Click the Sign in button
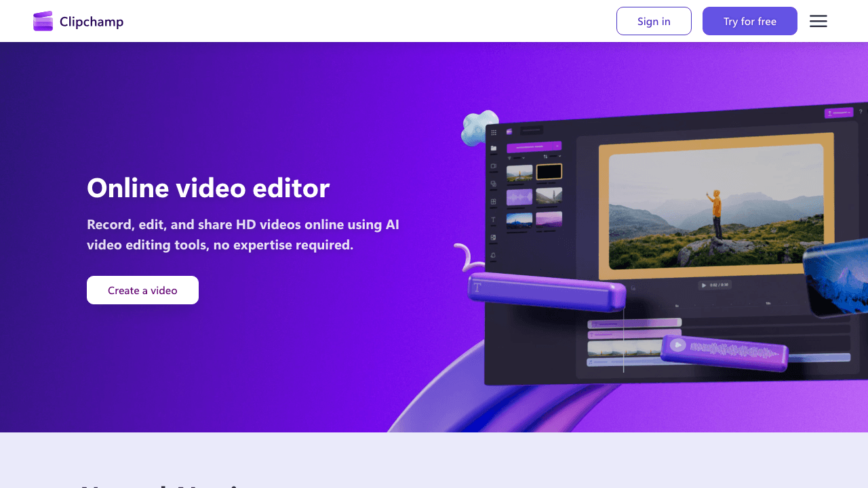 [x=653, y=21]
